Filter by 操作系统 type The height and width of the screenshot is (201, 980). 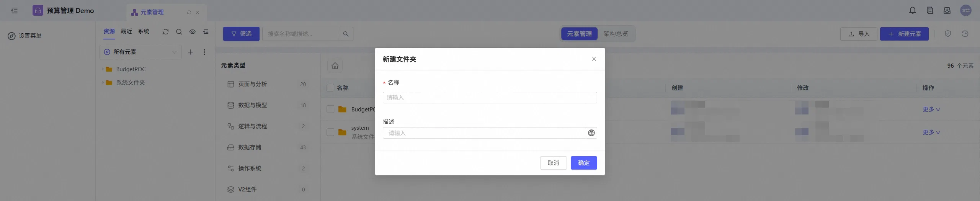(x=267, y=168)
